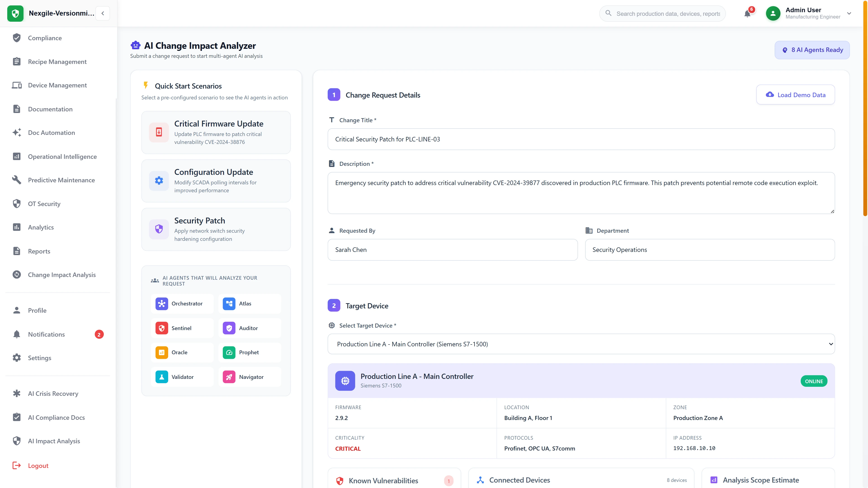The height and width of the screenshot is (488, 868).
Task: Select the Critical Firmware Update scenario card
Action: [216, 132]
